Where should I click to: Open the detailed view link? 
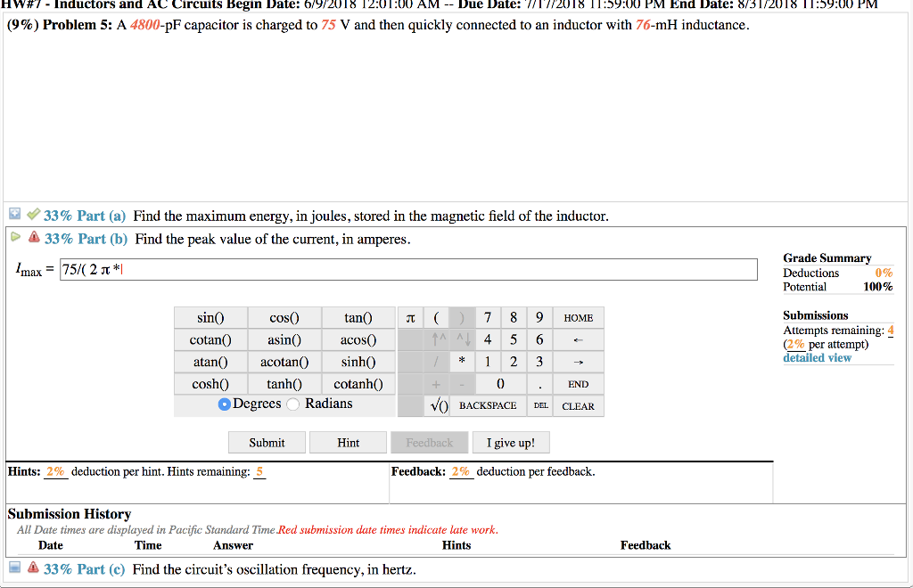coord(817,357)
